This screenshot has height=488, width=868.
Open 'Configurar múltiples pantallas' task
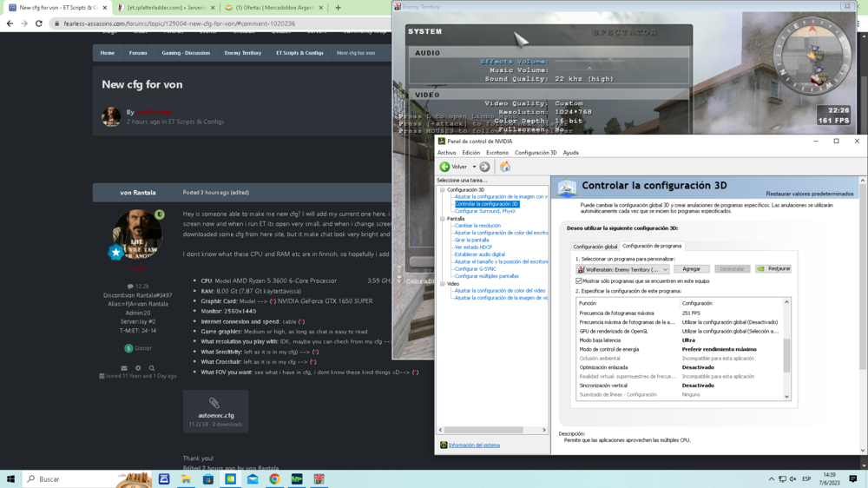(487, 276)
